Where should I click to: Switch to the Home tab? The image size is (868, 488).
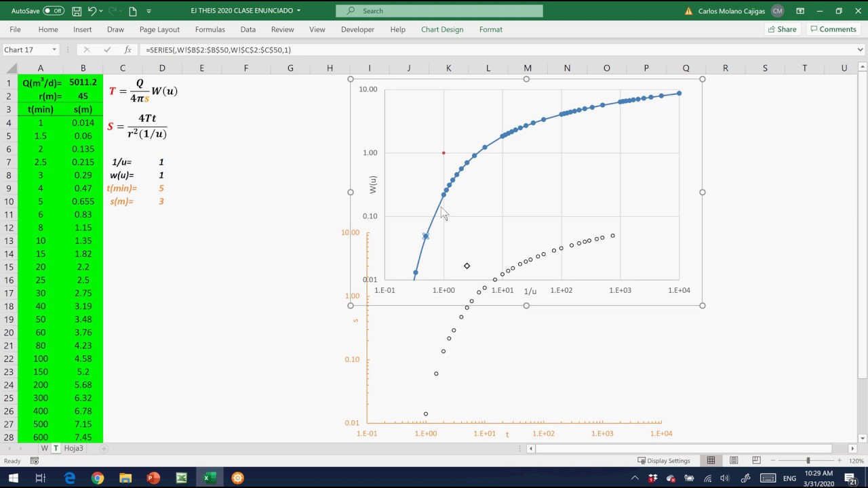tap(48, 29)
